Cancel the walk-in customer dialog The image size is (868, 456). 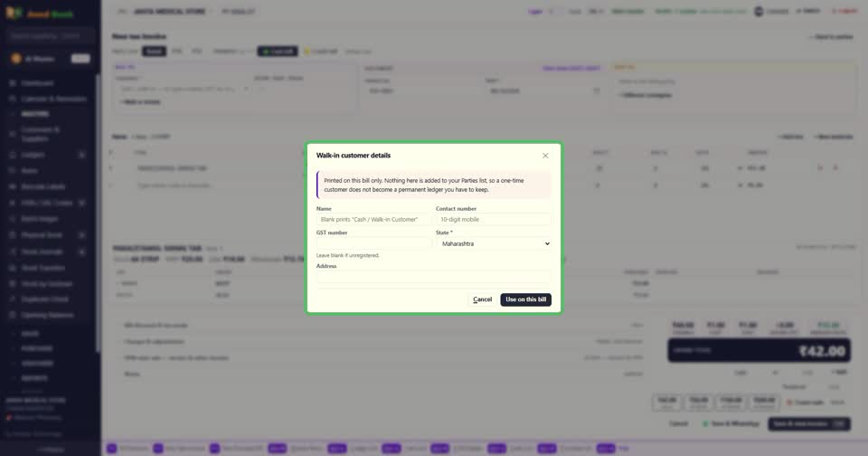pos(482,299)
